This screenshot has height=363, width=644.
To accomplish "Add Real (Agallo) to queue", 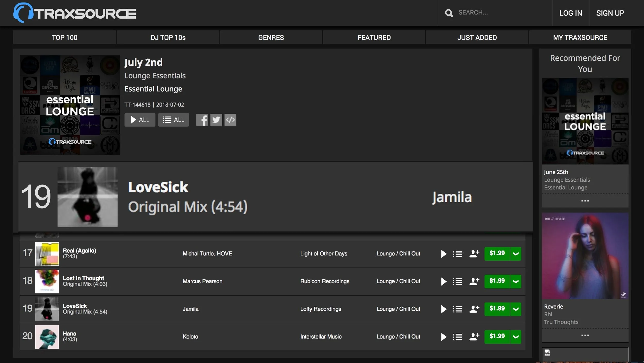I will point(457,254).
